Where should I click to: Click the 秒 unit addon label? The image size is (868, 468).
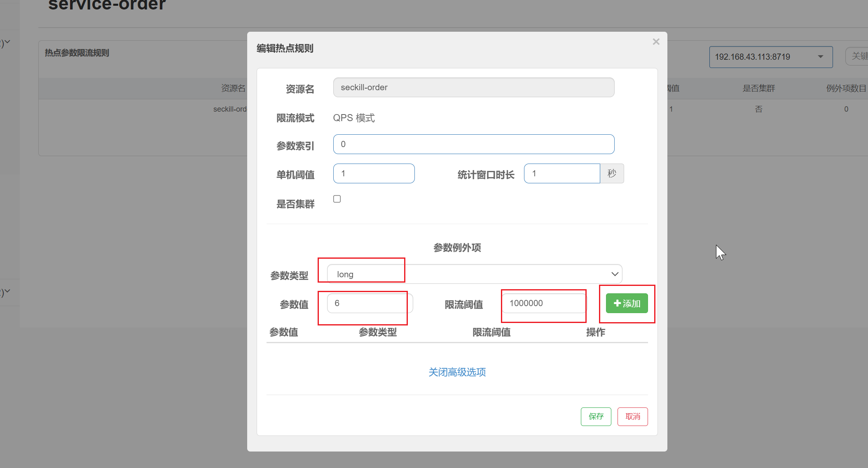click(612, 173)
